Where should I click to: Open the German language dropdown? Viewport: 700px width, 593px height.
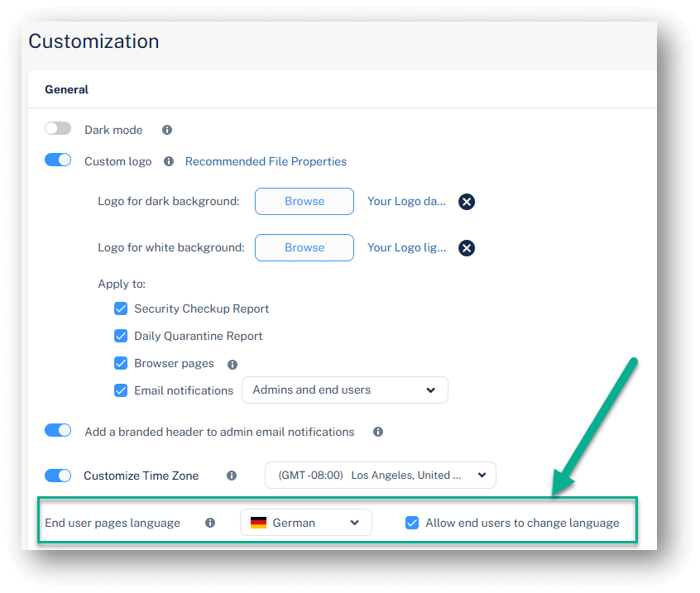[305, 523]
